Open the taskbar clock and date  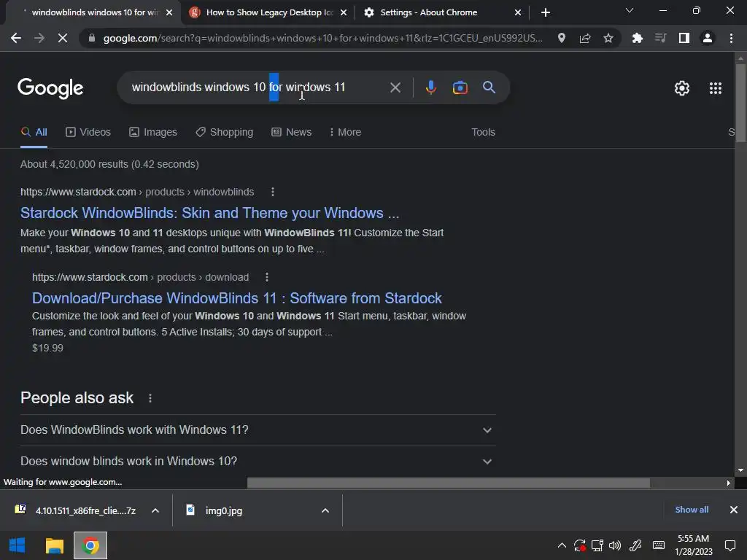pos(694,545)
